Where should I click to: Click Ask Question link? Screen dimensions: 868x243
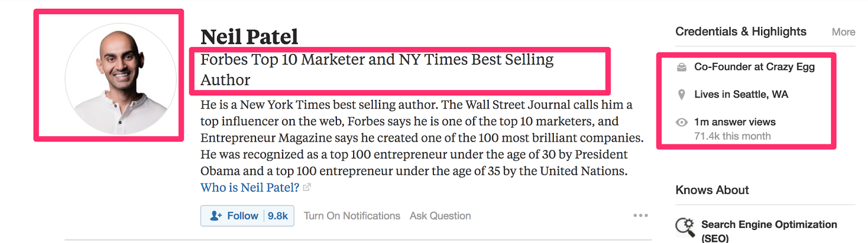coord(441,216)
